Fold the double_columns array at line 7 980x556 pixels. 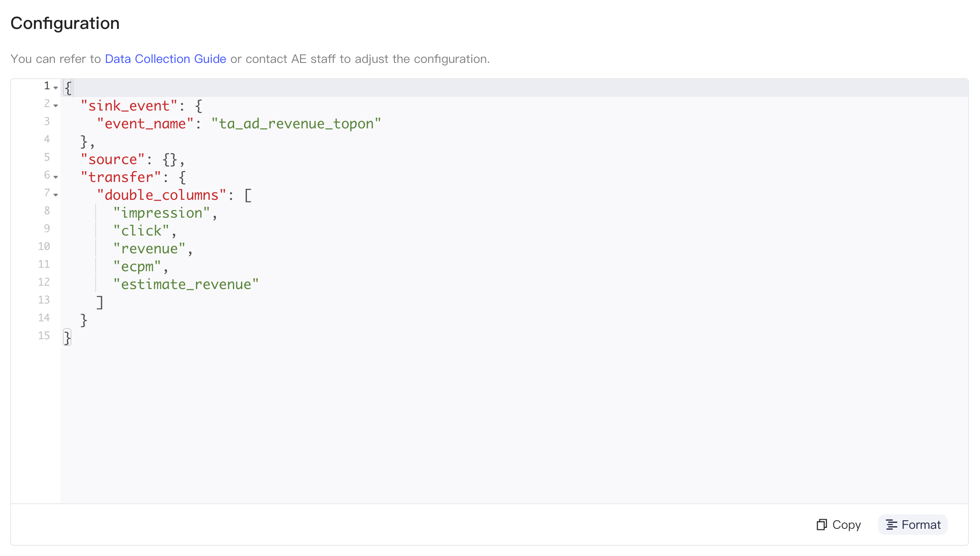[x=56, y=195]
